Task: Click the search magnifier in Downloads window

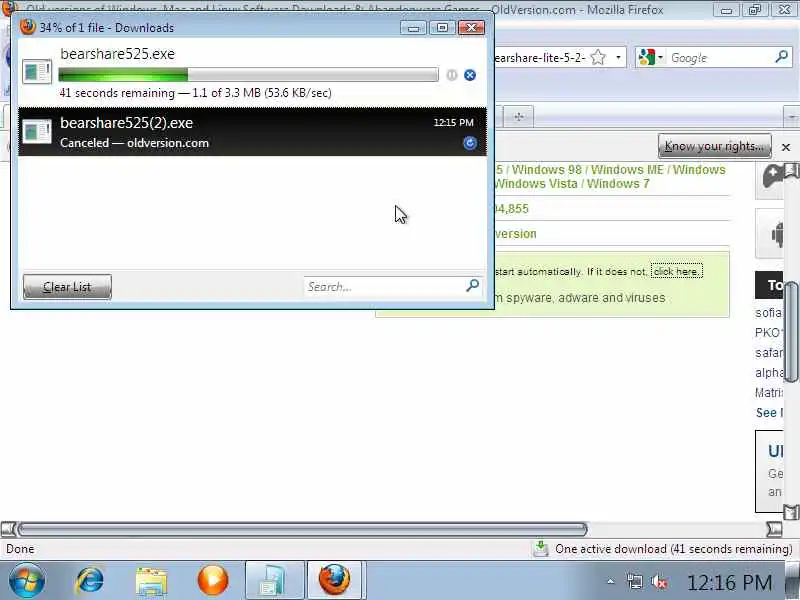Action: pos(472,286)
